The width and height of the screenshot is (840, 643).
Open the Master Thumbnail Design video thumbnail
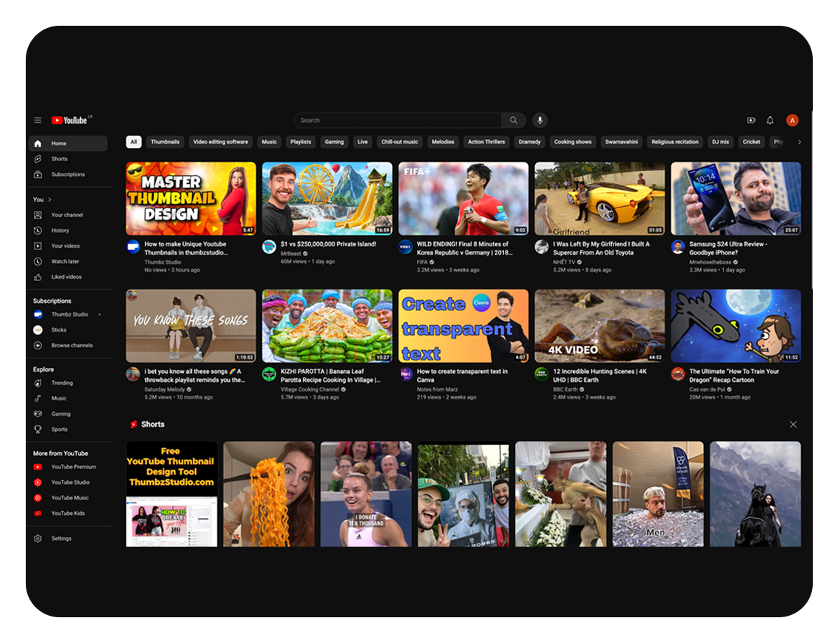(191, 198)
